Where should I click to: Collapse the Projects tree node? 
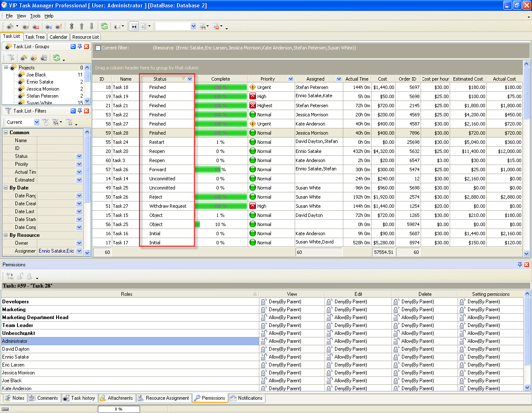[x=6, y=67]
